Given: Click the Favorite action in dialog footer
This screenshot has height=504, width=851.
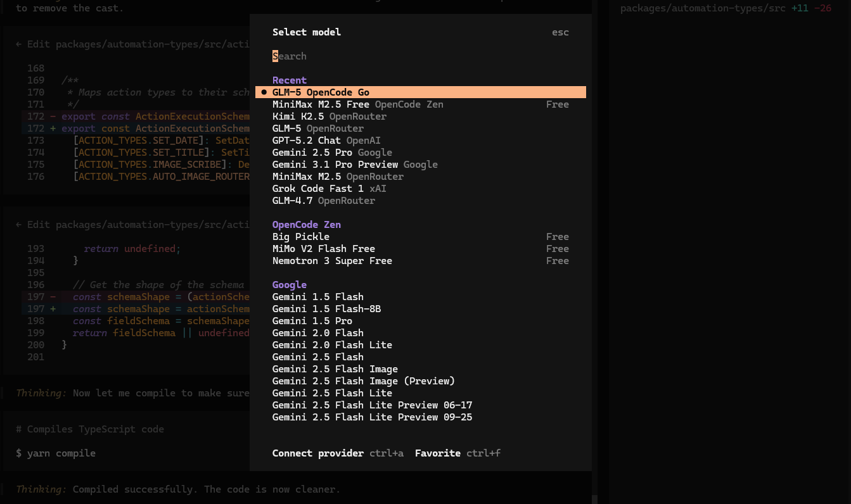Looking at the screenshot, I should [x=457, y=453].
